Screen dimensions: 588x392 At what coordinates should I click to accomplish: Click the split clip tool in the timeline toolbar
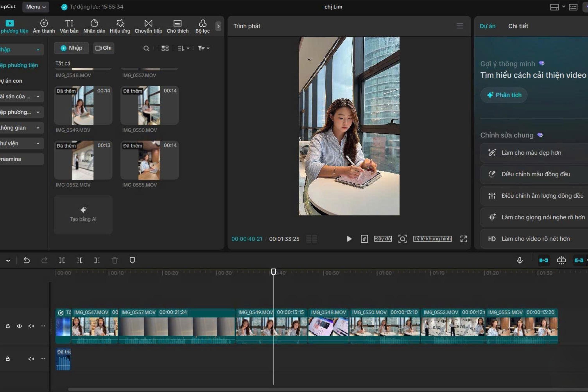(62, 260)
